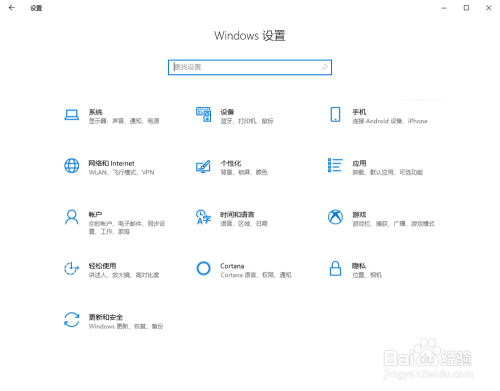
Task: Open the 帐户 person icon
Action: point(71,217)
